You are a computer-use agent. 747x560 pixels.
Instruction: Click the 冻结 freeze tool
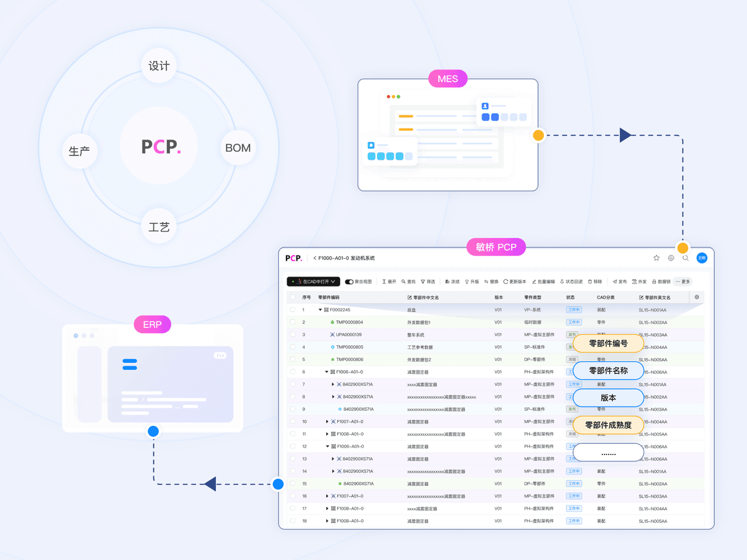click(452, 282)
